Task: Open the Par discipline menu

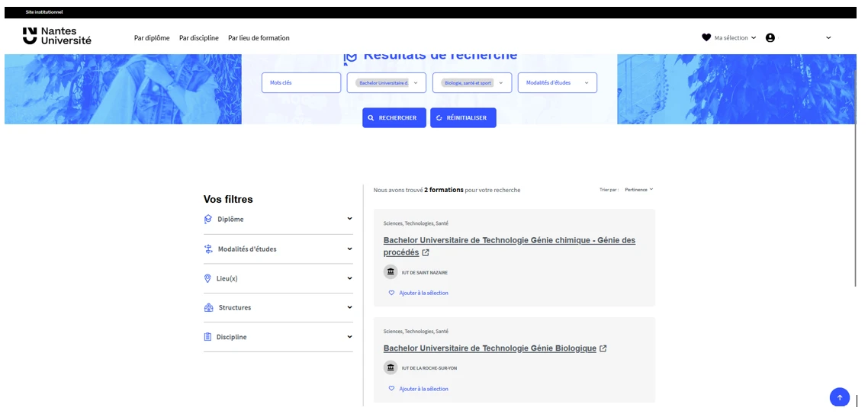Action: coord(199,38)
